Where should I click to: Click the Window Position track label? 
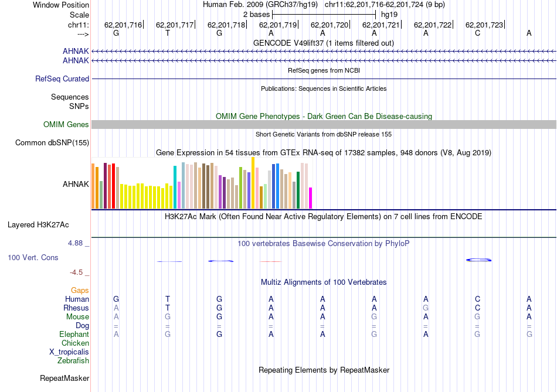click(x=61, y=5)
